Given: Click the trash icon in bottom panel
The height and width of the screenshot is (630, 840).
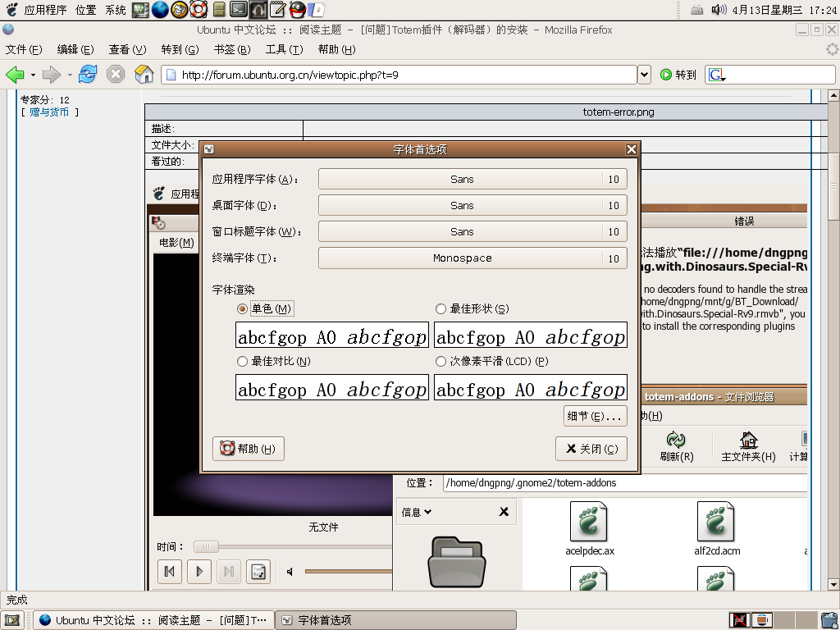Looking at the screenshot, I should (x=829, y=620).
